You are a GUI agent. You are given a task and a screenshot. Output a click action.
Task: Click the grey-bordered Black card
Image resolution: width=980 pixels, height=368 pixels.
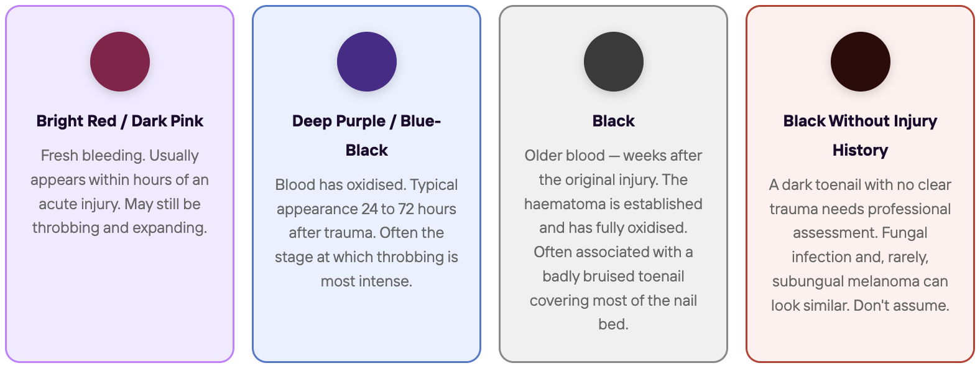(x=614, y=184)
